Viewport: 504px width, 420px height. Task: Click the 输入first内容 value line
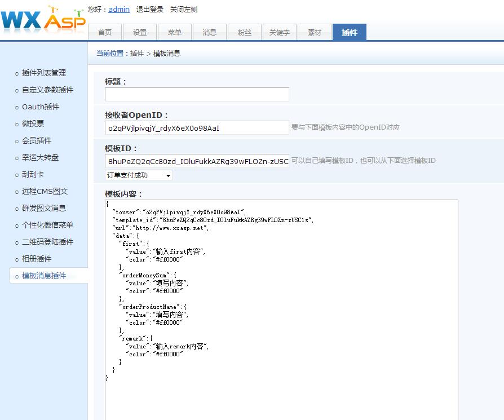tap(166, 251)
